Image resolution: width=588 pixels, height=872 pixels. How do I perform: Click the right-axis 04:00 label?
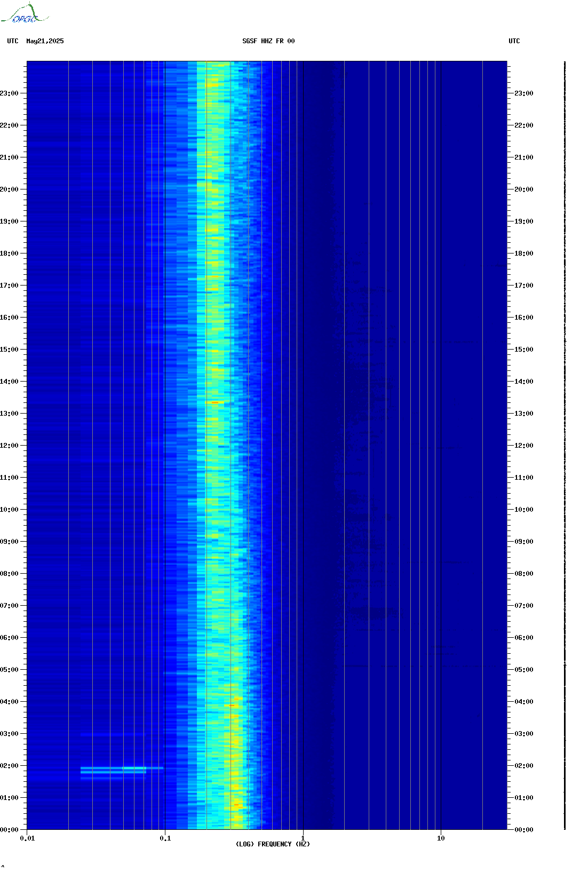click(524, 702)
